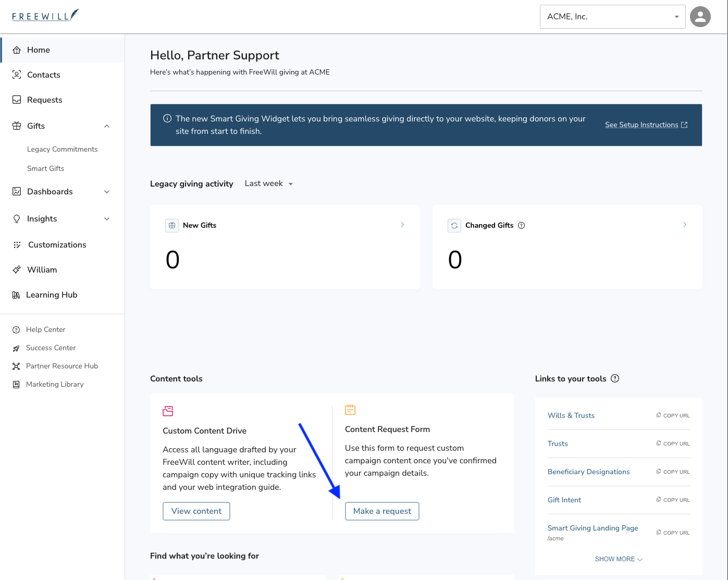728x580 pixels.
Task: Click the Home house icon
Action: coord(17,50)
